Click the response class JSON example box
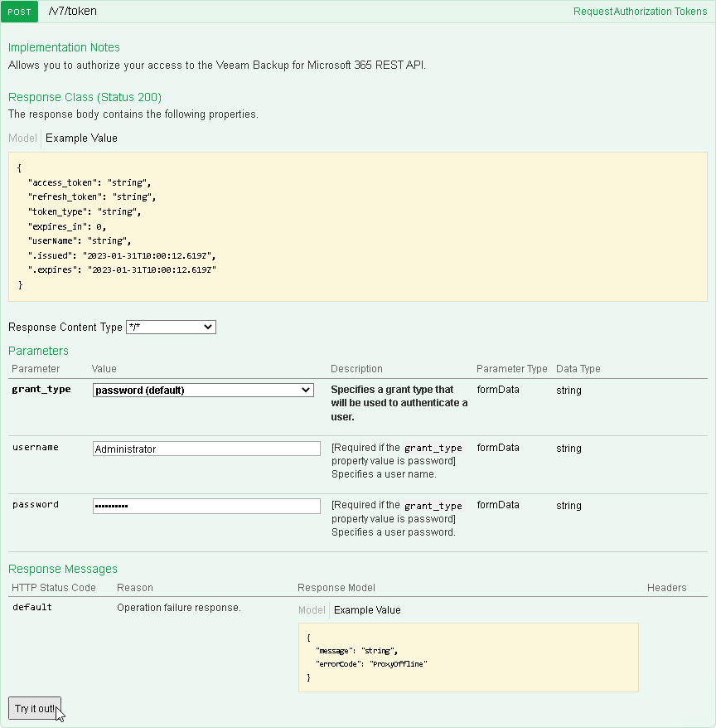716x728 pixels. click(358, 226)
